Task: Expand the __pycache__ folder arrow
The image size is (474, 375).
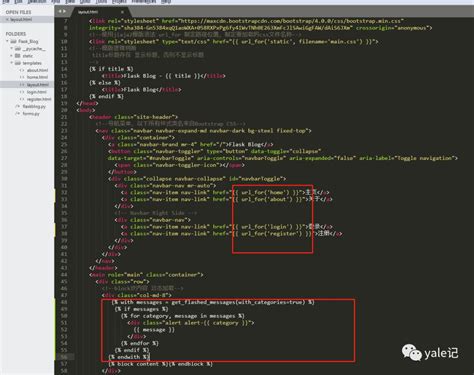Action: point(11,49)
